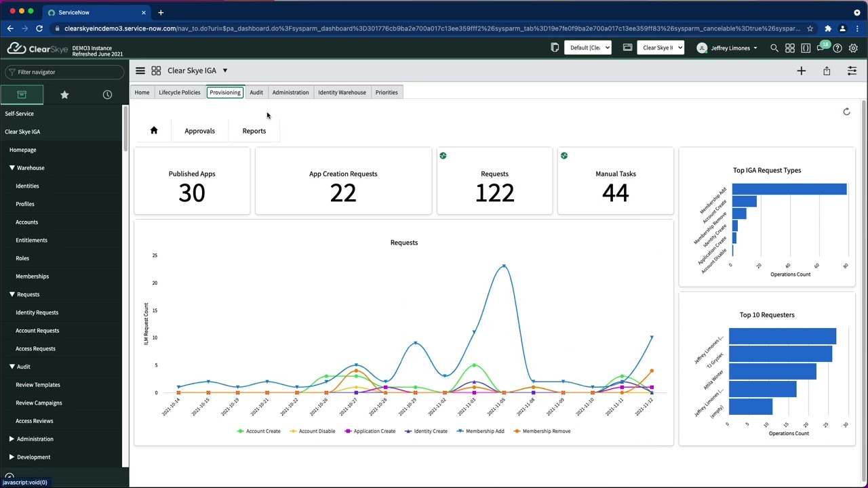The height and width of the screenshot is (488, 868).
Task: Select the Provisioning tab
Action: coord(225,92)
